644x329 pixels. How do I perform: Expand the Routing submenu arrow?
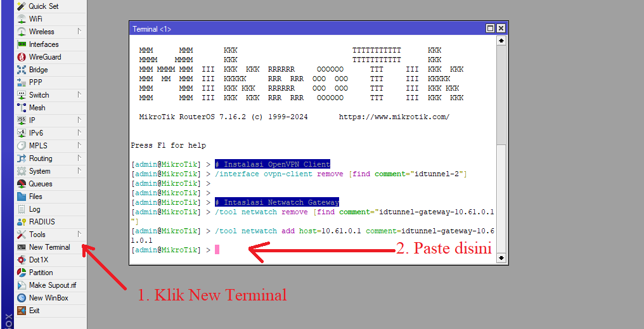click(x=79, y=158)
